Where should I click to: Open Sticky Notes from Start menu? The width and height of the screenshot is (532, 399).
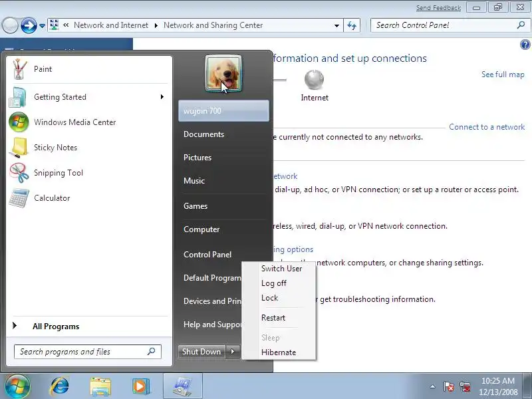pos(88,148)
